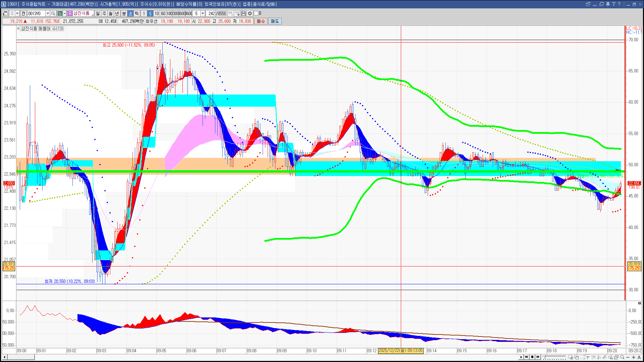
Task: Switch to 분 (minute) period tab
Action: point(124,13)
